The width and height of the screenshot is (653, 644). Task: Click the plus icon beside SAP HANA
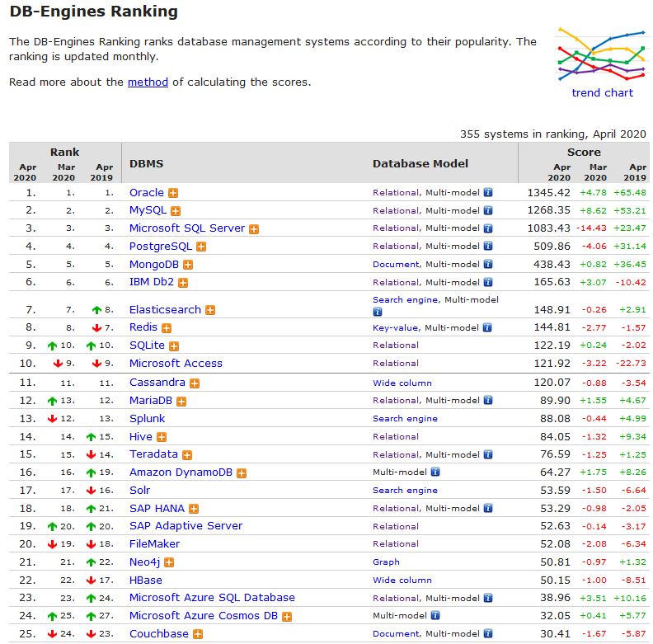pos(194,509)
